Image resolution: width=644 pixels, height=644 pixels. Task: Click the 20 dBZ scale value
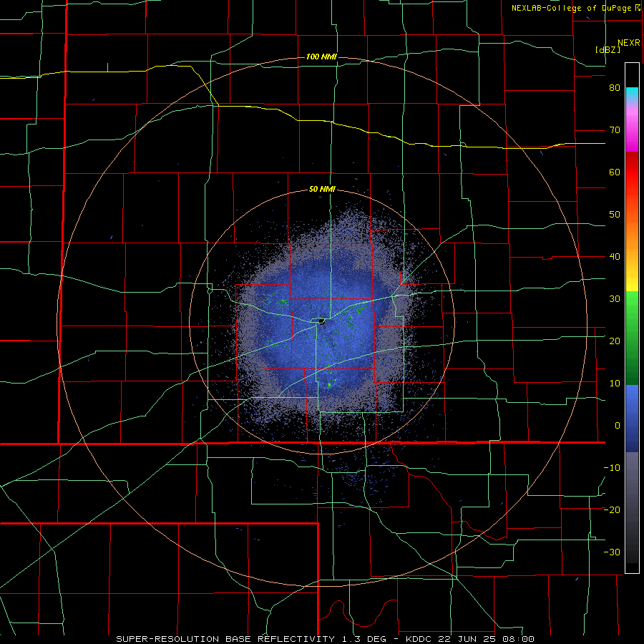click(x=615, y=341)
